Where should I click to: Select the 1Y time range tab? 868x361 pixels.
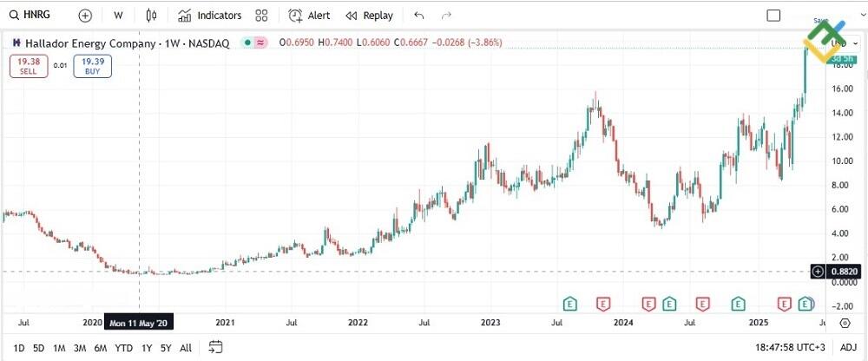coord(146,348)
